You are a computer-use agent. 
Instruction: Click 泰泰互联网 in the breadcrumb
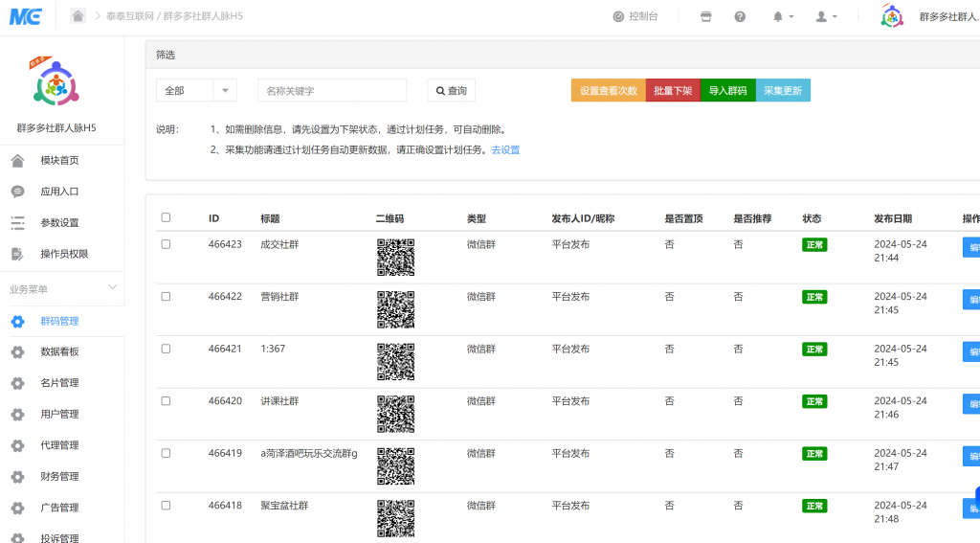pyautogui.click(x=130, y=16)
